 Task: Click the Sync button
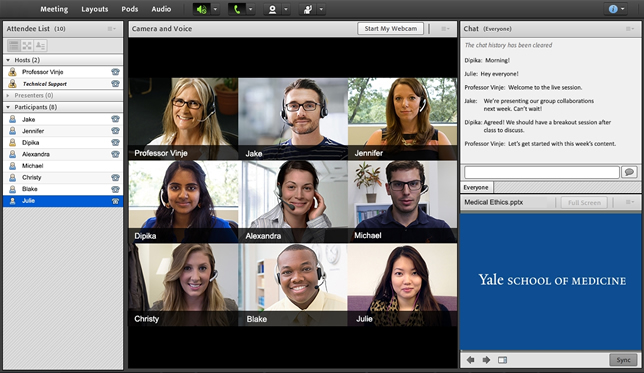pos(623,360)
